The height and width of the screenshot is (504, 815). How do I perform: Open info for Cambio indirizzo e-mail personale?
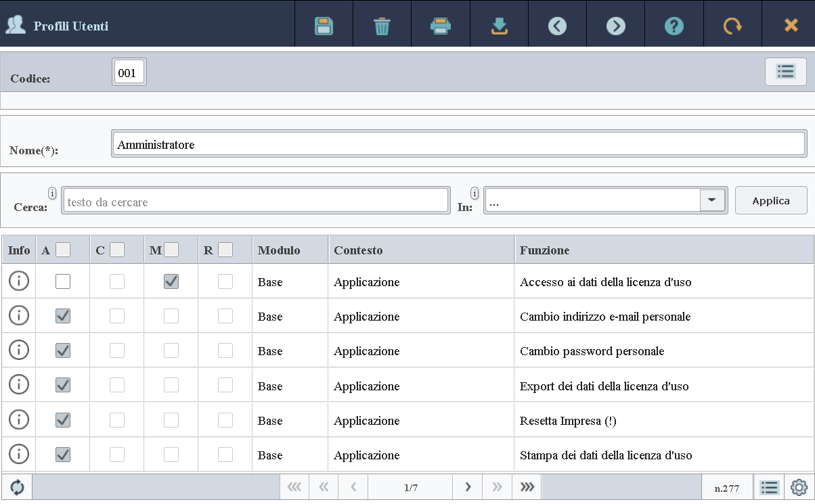(x=19, y=315)
